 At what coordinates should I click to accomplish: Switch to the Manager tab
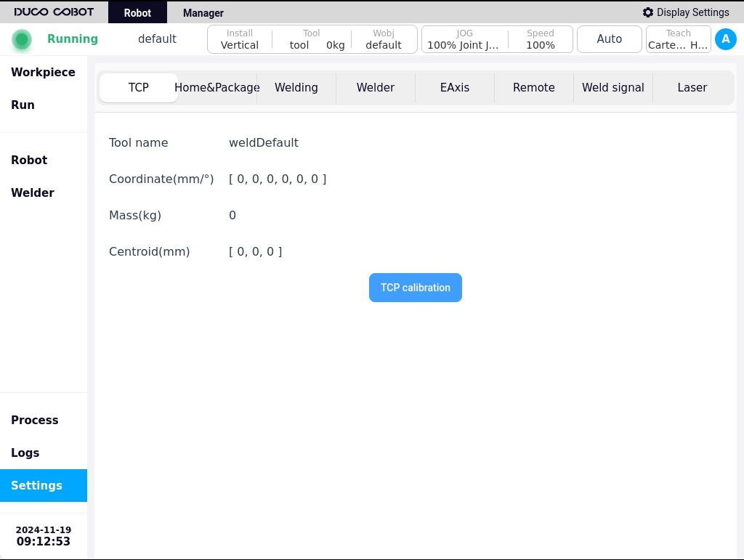(203, 13)
